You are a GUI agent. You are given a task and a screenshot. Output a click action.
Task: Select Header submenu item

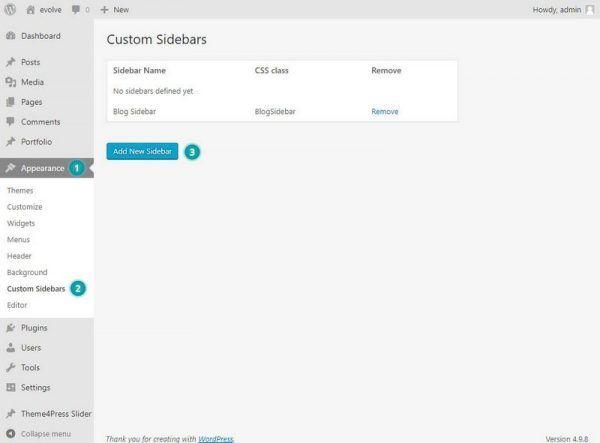(19, 256)
